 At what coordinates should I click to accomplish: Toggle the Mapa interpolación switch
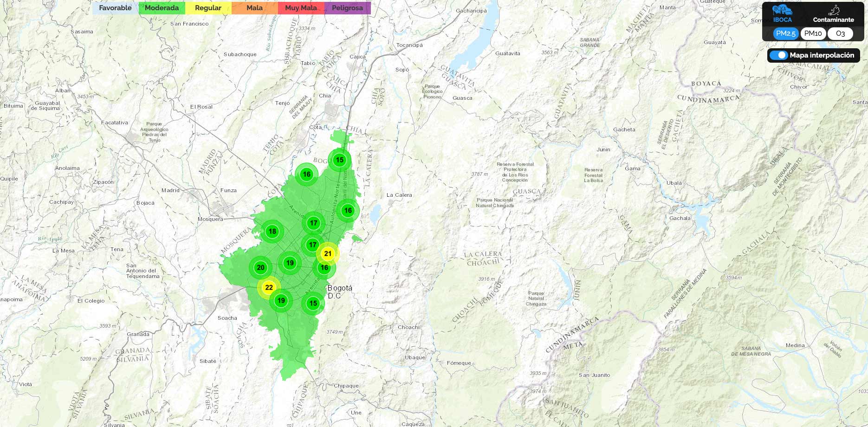click(778, 55)
